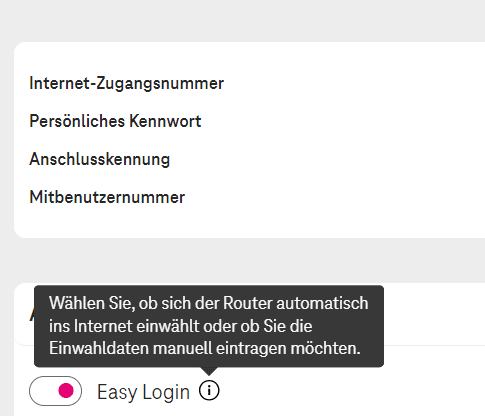This screenshot has height=416, width=485.
Task: Click the partially hidden heading behind the tooltip
Action: coord(32,313)
